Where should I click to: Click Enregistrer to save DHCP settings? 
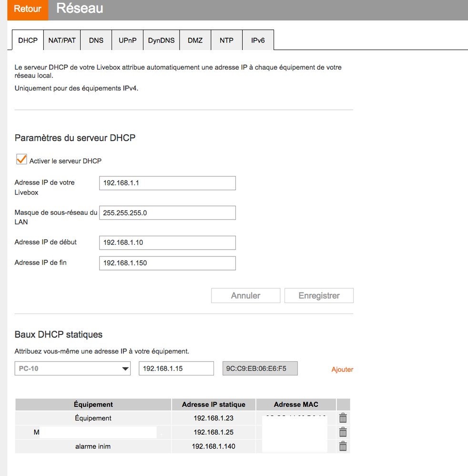(x=319, y=295)
